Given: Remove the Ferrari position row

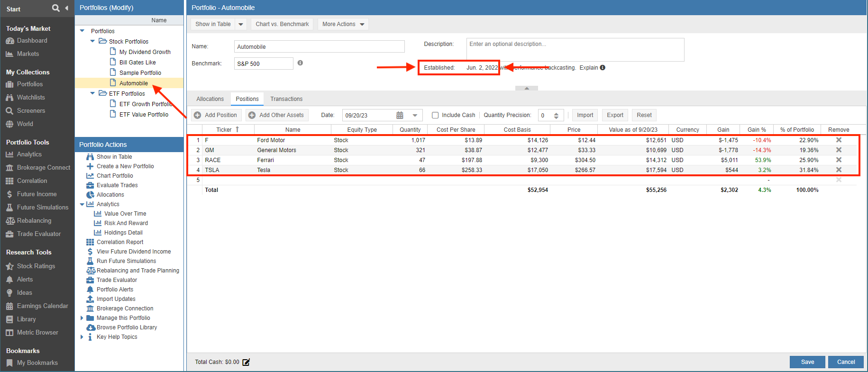Looking at the screenshot, I should (839, 160).
